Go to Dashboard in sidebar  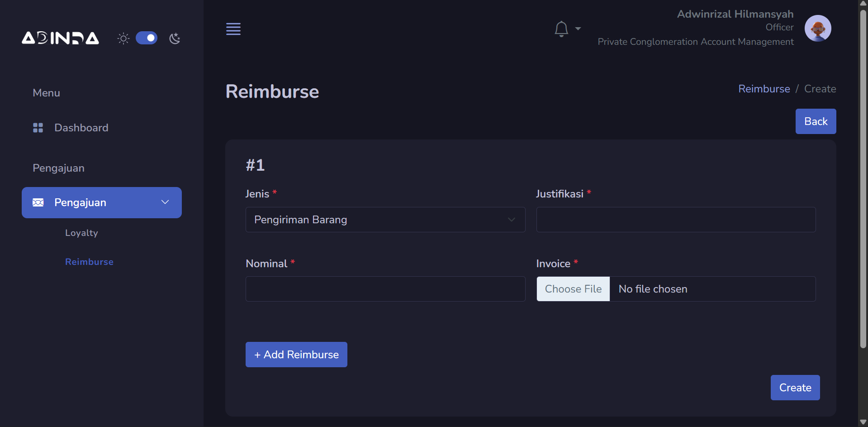coord(81,128)
